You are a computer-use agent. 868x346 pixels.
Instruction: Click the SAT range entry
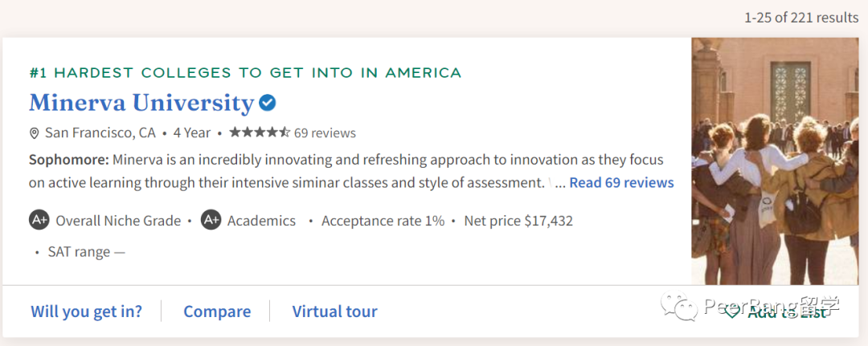(x=86, y=252)
